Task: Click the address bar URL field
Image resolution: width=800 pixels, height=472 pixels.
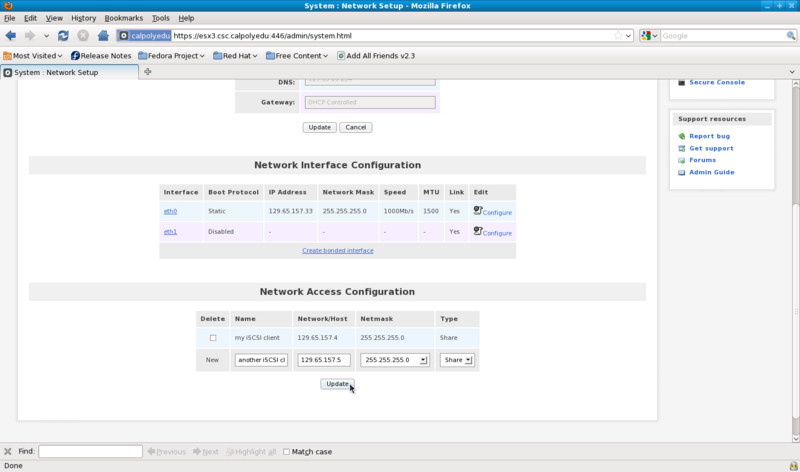Action: pyautogui.click(x=392, y=36)
